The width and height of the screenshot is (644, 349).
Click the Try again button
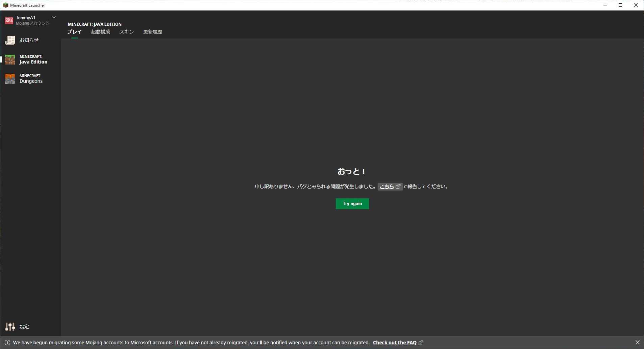pos(352,204)
